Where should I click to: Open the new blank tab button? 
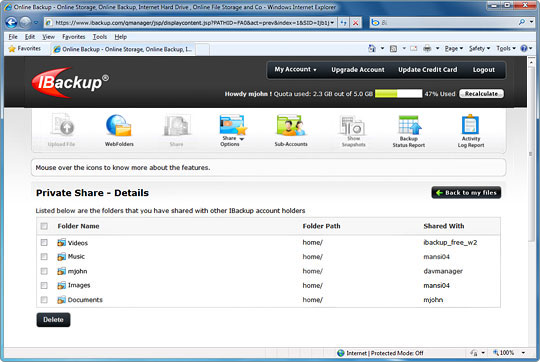pyautogui.click(x=202, y=49)
